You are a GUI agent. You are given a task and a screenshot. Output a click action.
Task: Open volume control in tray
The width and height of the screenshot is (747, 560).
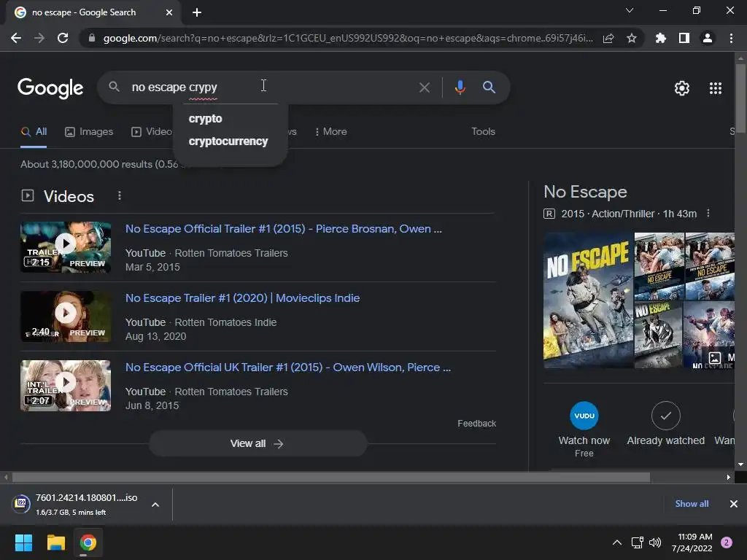[x=655, y=542]
